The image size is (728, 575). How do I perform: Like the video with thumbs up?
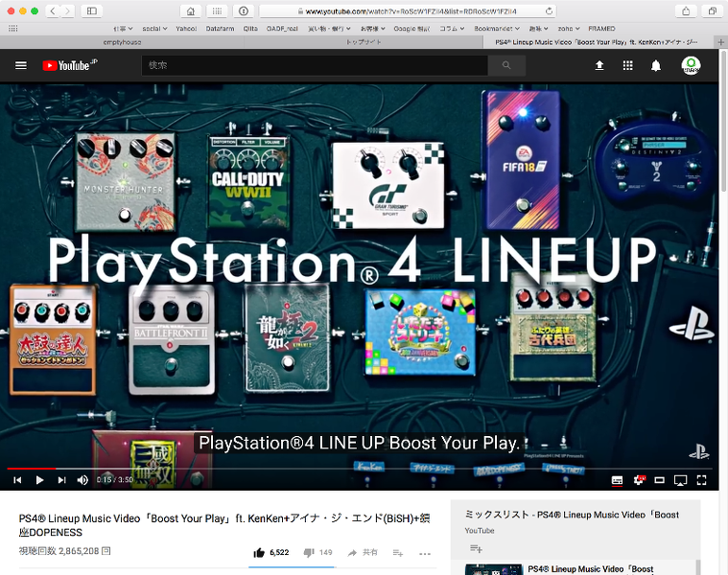(259, 552)
